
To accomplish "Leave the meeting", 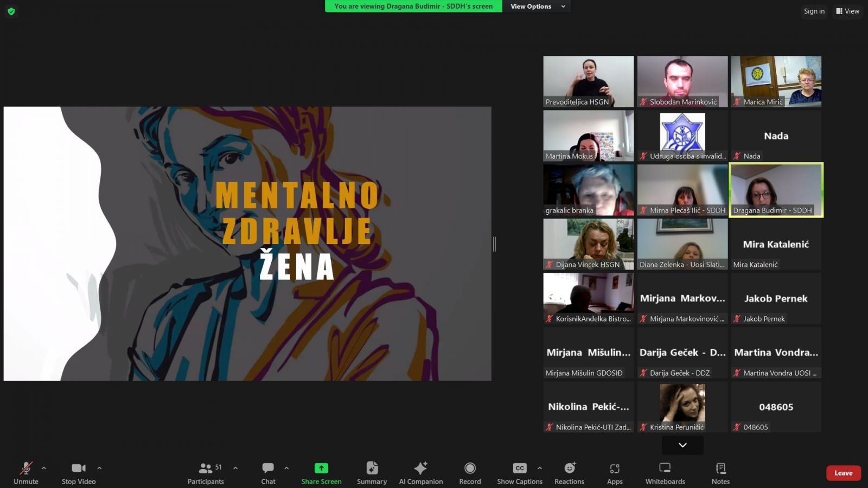I will [x=843, y=473].
